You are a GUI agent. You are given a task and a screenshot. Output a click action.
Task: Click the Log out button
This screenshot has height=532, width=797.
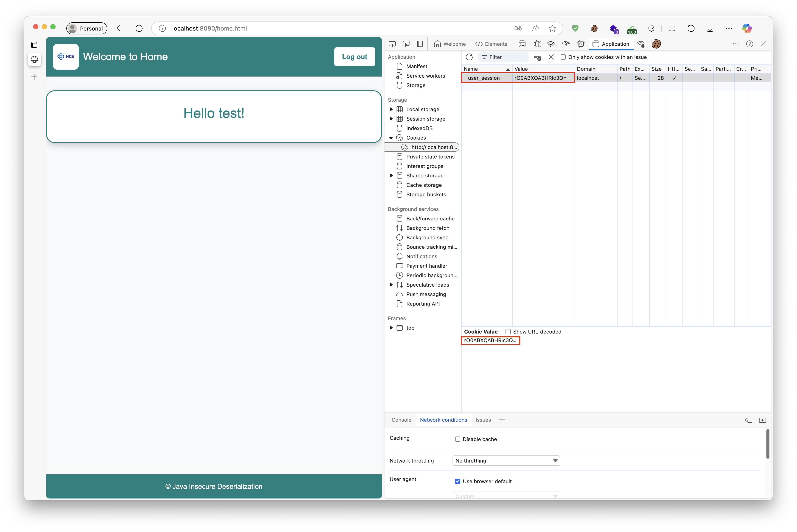354,57
